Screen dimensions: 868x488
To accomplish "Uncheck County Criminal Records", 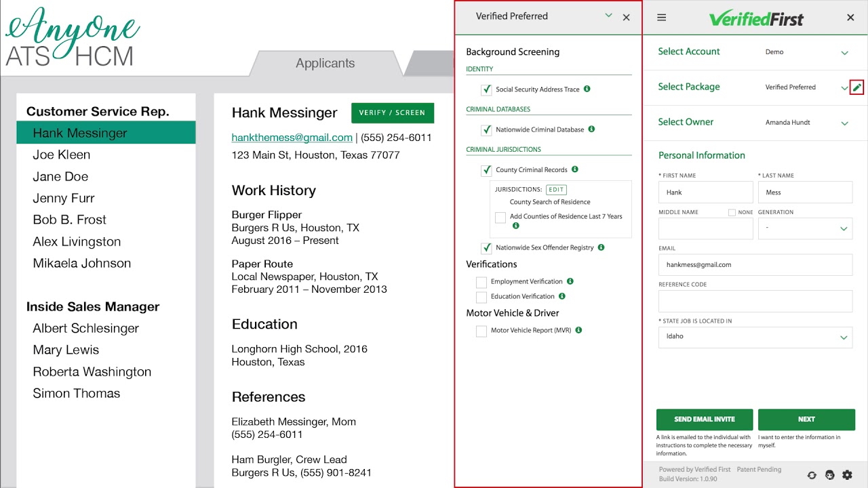I will [x=486, y=170].
